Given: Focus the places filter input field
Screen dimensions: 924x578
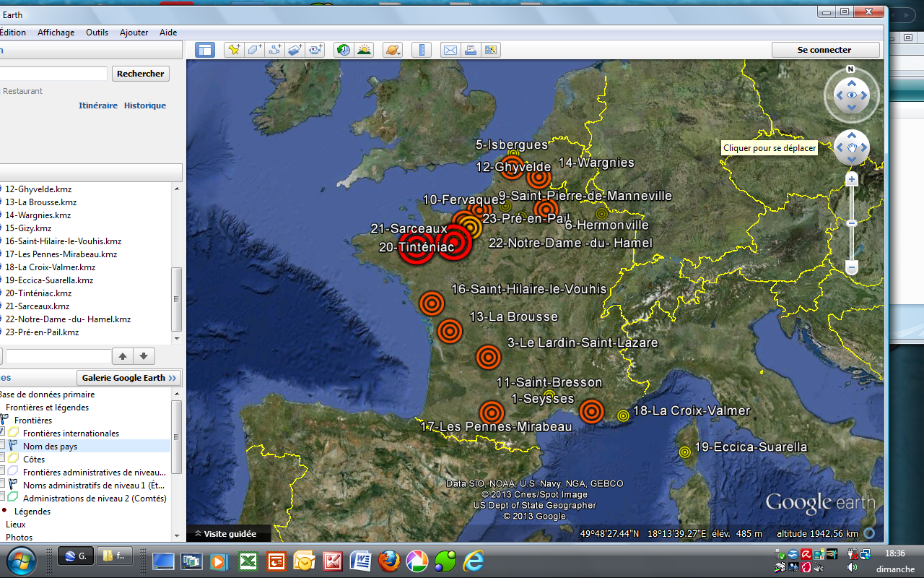Looking at the screenshot, I should click(58, 356).
